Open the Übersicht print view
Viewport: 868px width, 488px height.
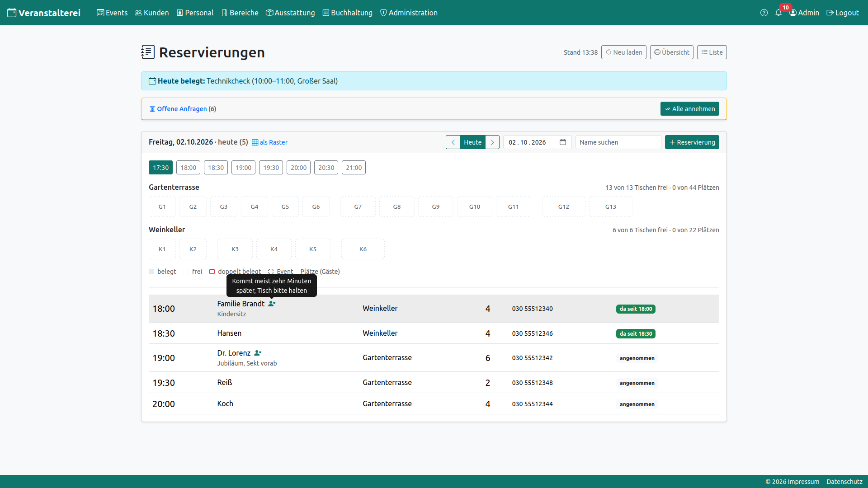[x=672, y=52]
